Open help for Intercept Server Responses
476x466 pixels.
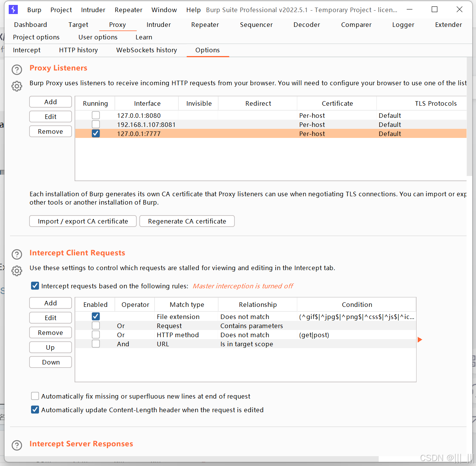pyautogui.click(x=17, y=445)
